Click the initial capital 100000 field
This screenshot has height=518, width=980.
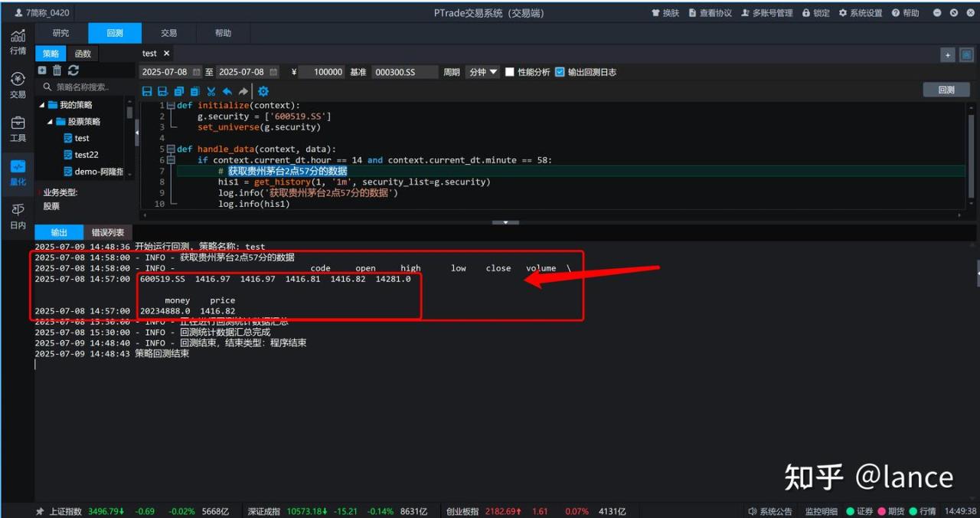(x=322, y=72)
